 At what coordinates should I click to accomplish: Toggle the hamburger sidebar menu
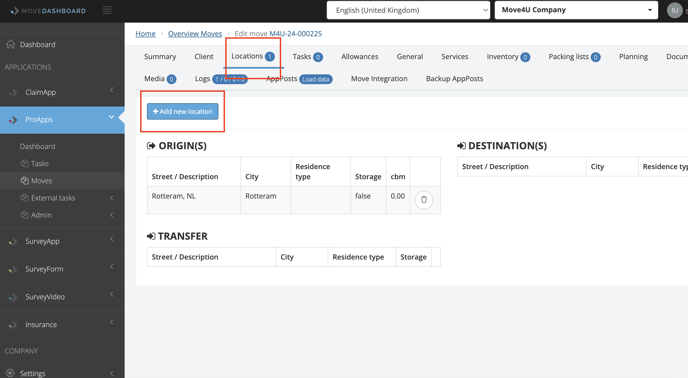[x=107, y=10]
